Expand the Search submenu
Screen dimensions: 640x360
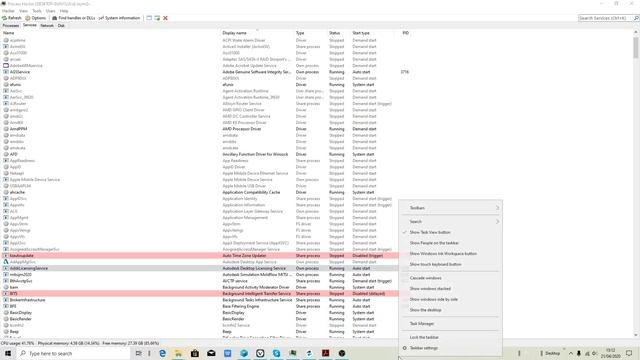[x=451, y=222]
